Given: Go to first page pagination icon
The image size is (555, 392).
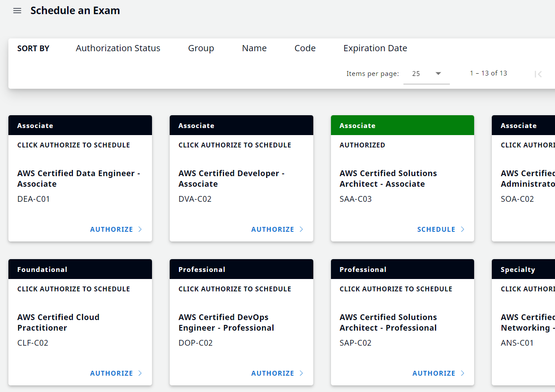Looking at the screenshot, I should [x=538, y=74].
